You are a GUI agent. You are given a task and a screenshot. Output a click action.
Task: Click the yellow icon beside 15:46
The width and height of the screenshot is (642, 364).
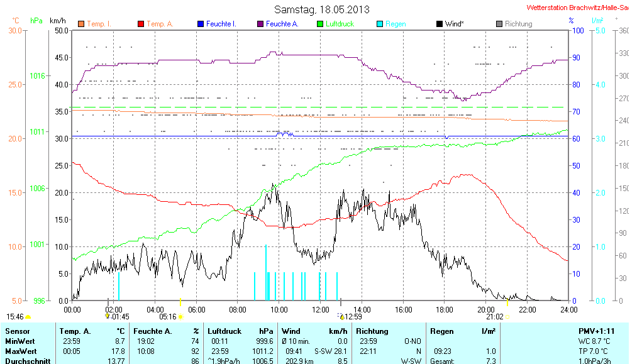(x=28, y=317)
